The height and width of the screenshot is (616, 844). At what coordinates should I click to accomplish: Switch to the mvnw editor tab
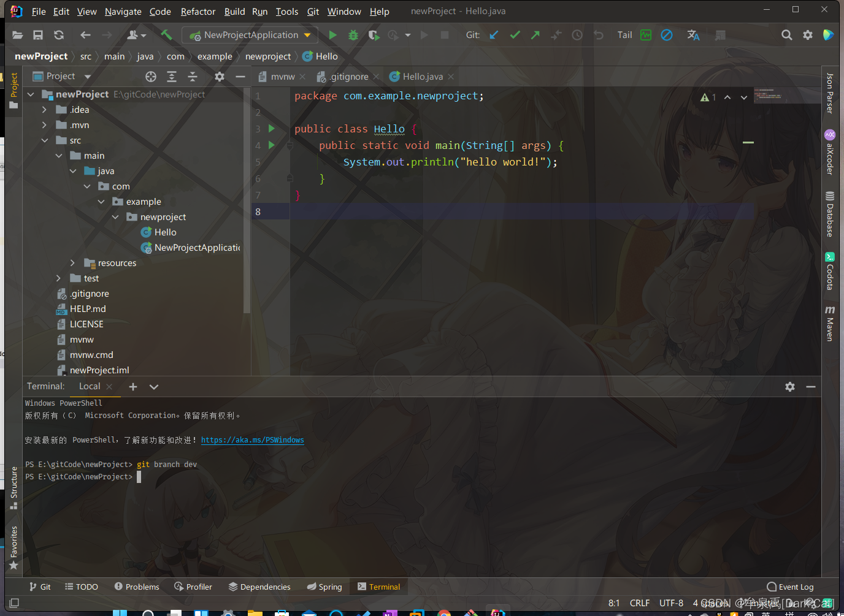(x=283, y=77)
